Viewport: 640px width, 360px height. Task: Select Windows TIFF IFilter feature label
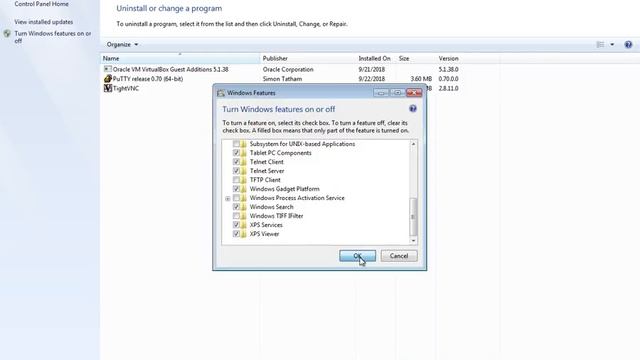[276, 216]
